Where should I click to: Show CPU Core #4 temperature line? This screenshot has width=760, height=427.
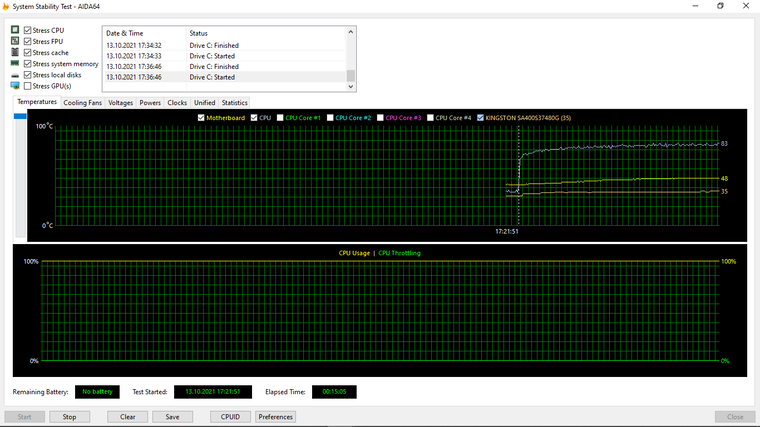pyautogui.click(x=430, y=118)
